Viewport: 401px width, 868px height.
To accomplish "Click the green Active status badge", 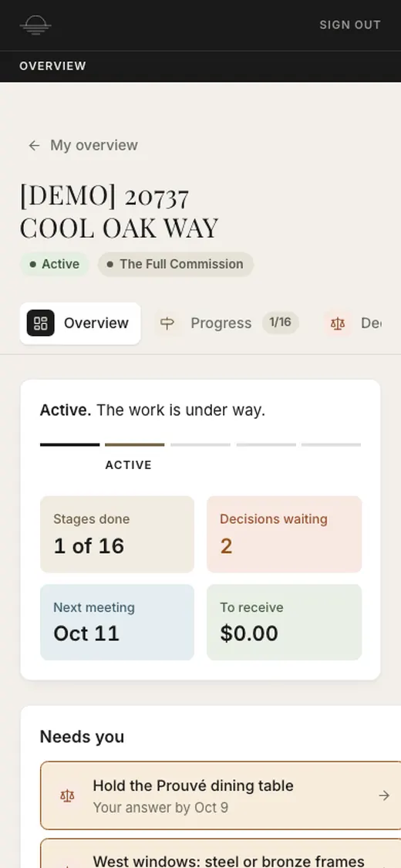I will pos(55,264).
